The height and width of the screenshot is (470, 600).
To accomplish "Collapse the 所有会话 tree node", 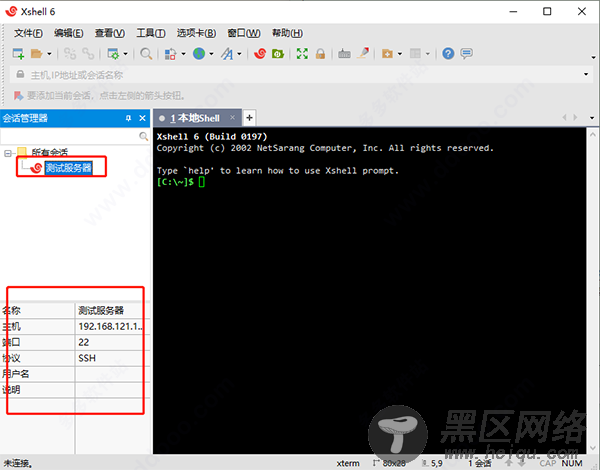I will [x=8, y=153].
